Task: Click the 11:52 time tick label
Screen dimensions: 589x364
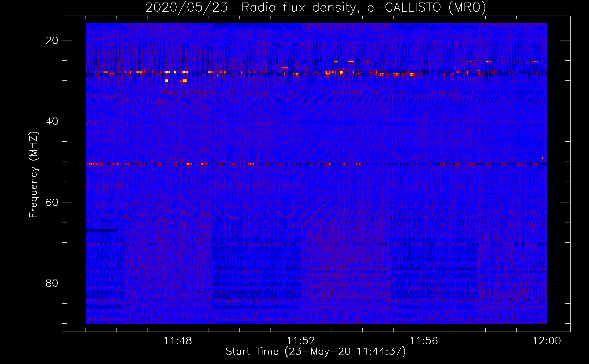Action: click(x=301, y=341)
